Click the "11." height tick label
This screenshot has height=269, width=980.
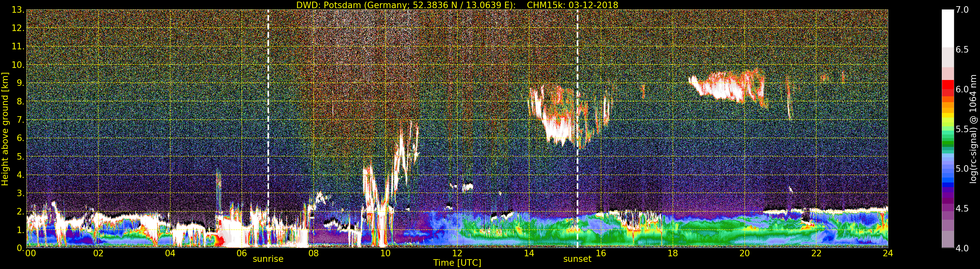tap(18, 46)
